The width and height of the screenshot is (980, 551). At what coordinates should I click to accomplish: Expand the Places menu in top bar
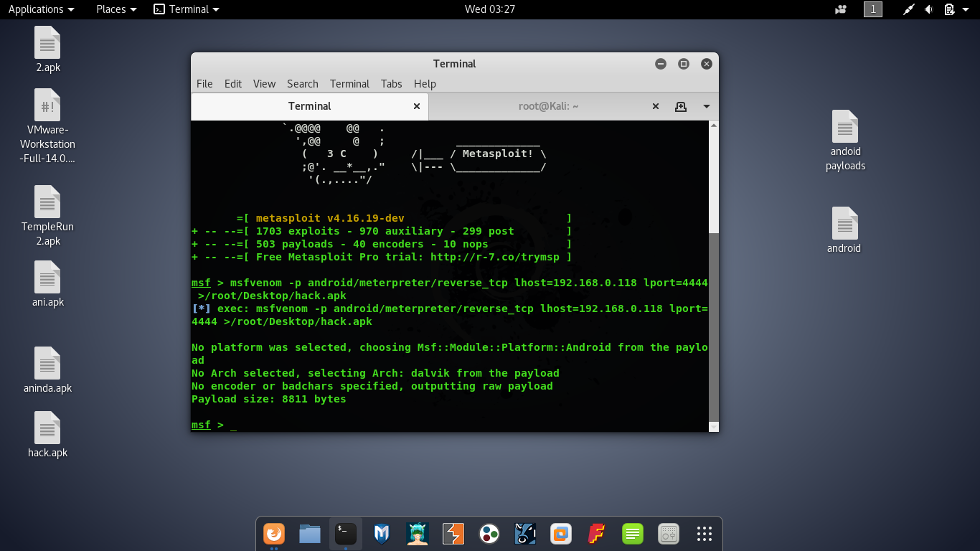(x=116, y=9)
